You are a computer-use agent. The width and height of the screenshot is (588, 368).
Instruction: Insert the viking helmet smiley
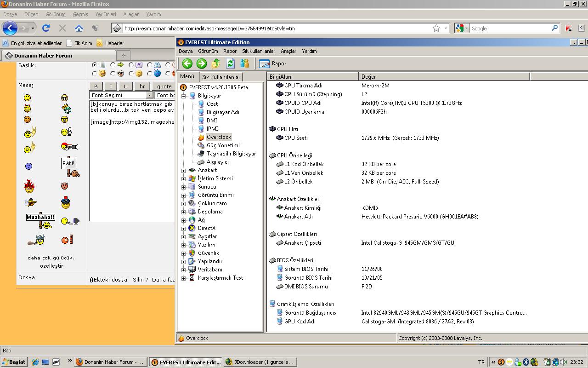tap(36, 240)
